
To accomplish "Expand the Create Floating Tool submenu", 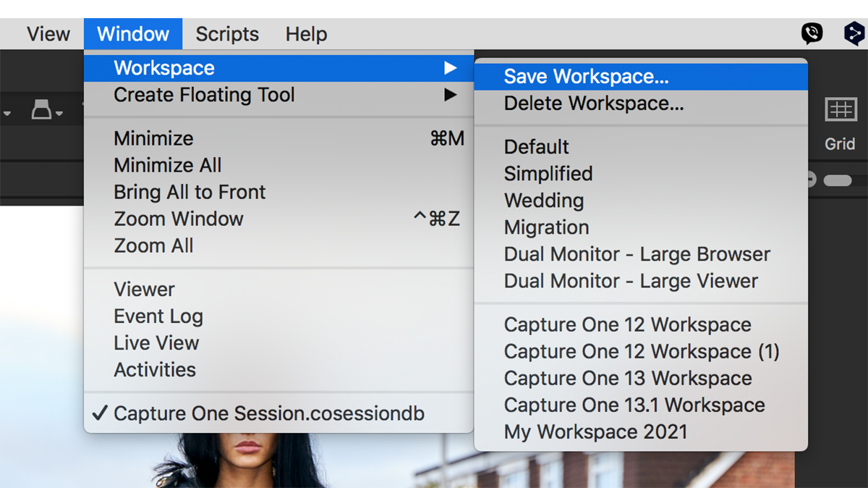I will pyautogui.click(x=450, y=95).
